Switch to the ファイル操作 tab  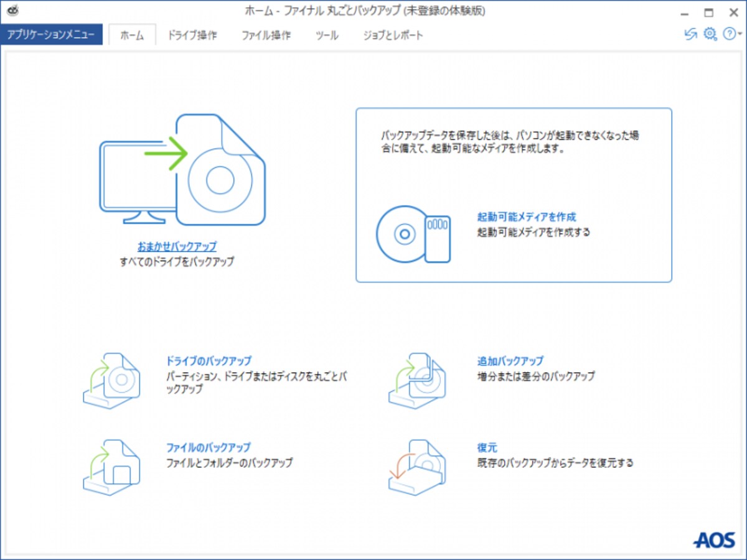click(266, 35)
